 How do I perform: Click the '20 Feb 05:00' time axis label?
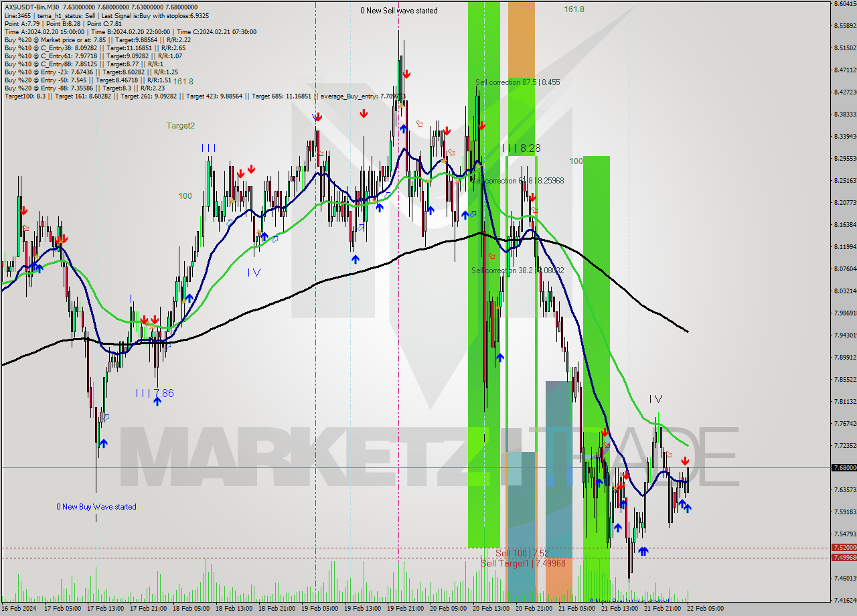click(449, 609)
